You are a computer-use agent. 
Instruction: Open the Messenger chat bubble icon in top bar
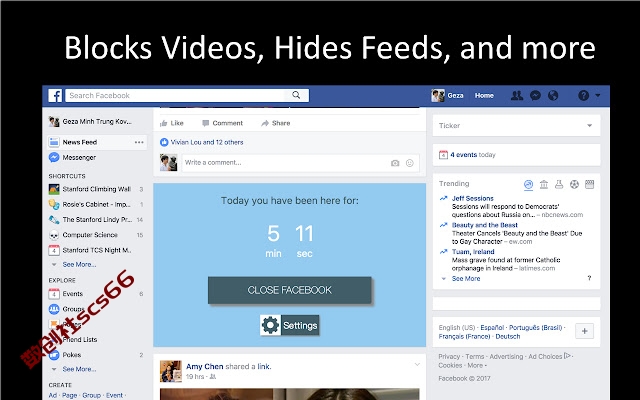pos(535,96)
